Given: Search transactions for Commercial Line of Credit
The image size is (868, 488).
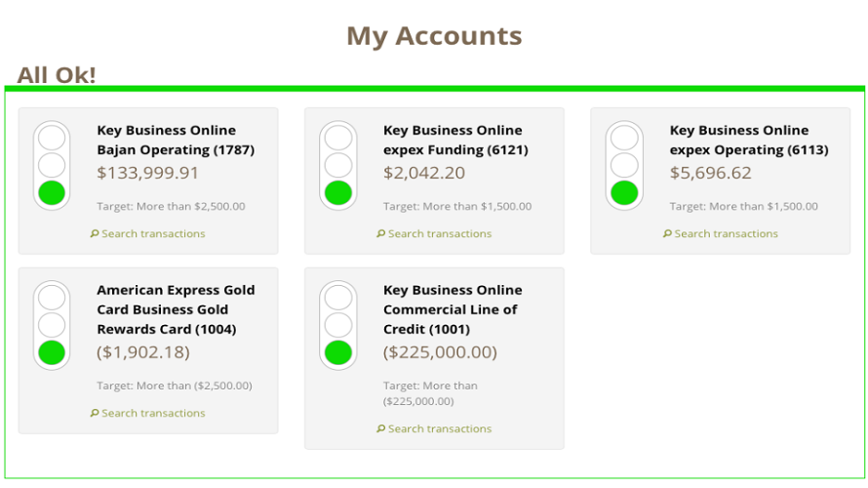Looking at the screenshot, I should click(440, 429).
